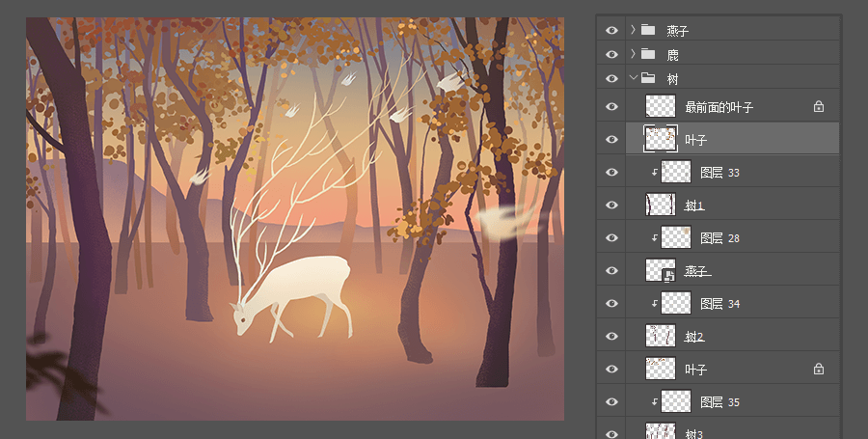Select the layer named 树2

(694, 337)
